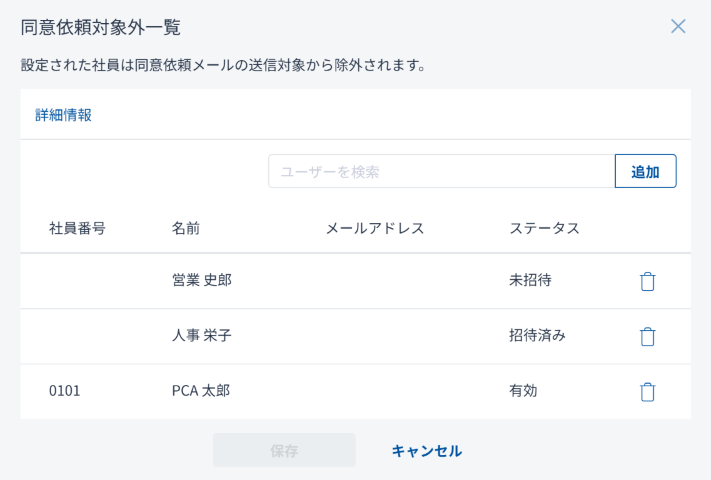This screenshot has width=711, height=480.
Task: Select the 人事 栄子 name cell
Action: pos(202,335)
